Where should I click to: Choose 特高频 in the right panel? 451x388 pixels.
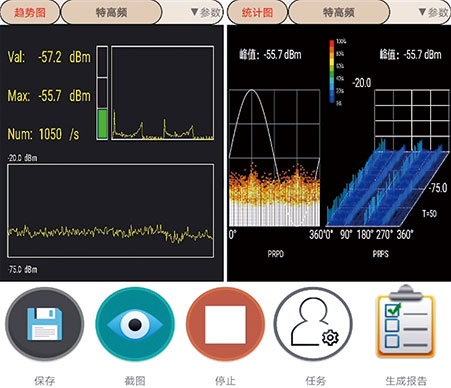click(x=339, y=13)
